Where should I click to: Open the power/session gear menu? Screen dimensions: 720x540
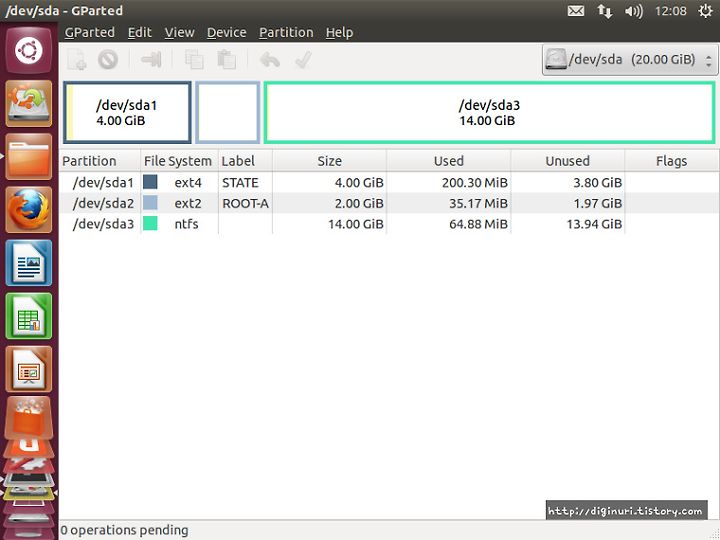point(706,11)
